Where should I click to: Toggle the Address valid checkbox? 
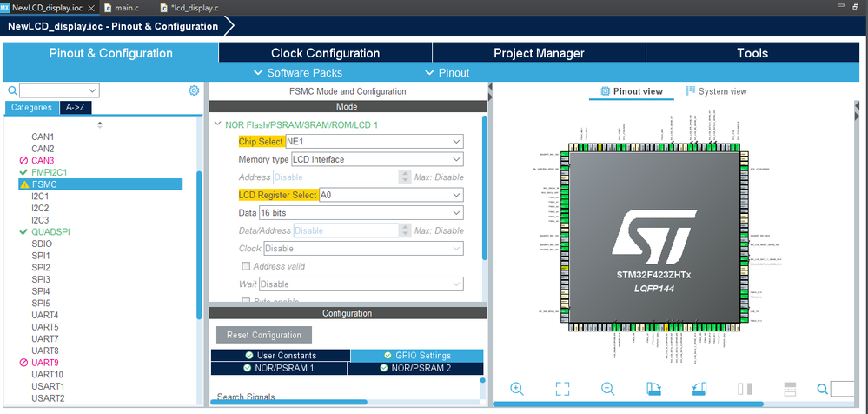(246, 266)
